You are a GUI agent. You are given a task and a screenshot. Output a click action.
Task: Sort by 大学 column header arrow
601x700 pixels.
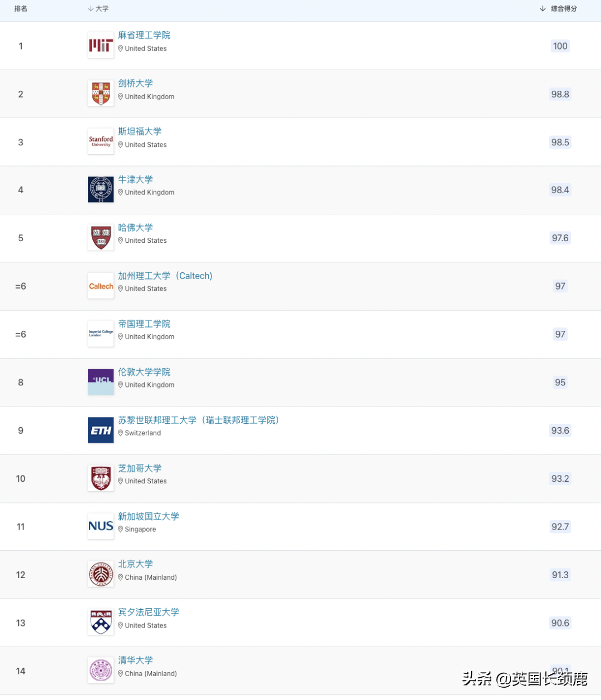(x=90, y=8)
